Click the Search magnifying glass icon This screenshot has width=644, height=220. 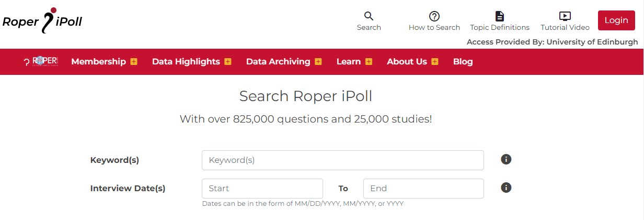(369, 16)
